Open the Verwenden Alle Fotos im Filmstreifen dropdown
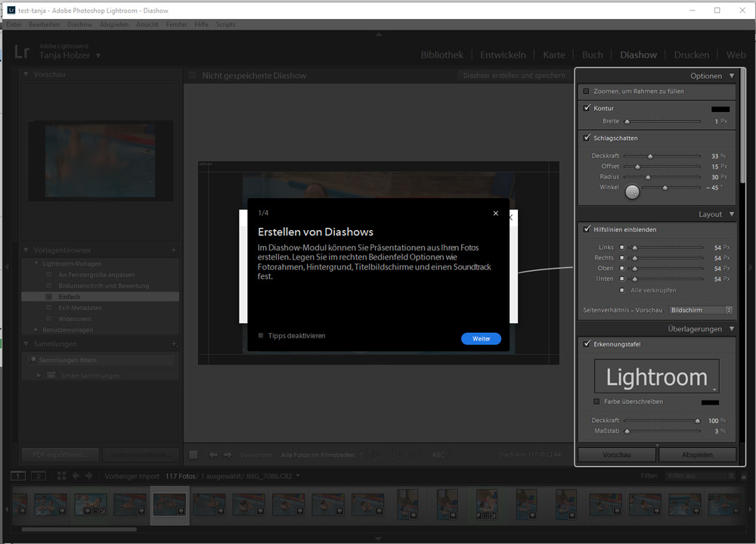 [321, 455]
